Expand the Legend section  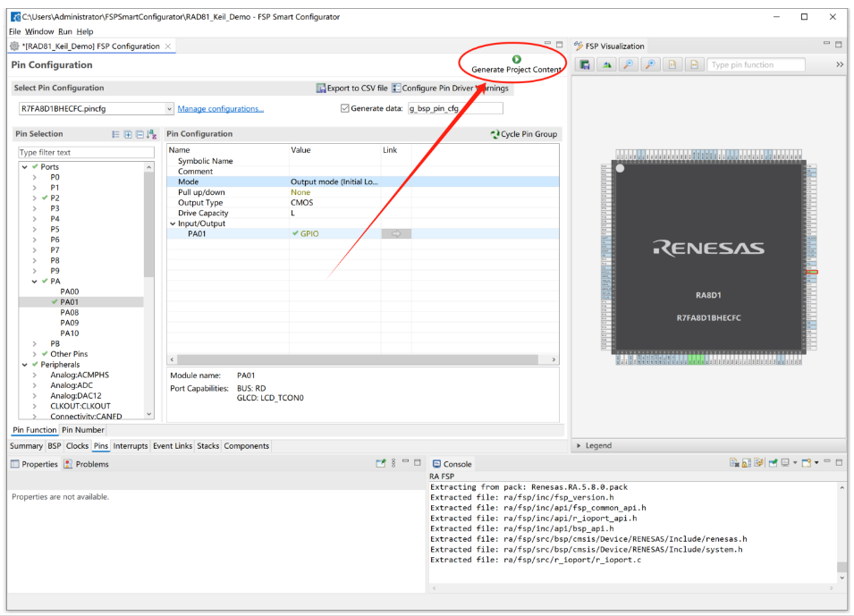click(x=579, y=445)
